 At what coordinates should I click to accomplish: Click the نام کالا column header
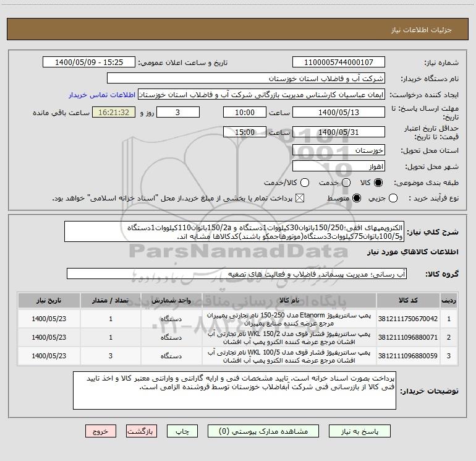pyautogui.click(x=289, y=300)
